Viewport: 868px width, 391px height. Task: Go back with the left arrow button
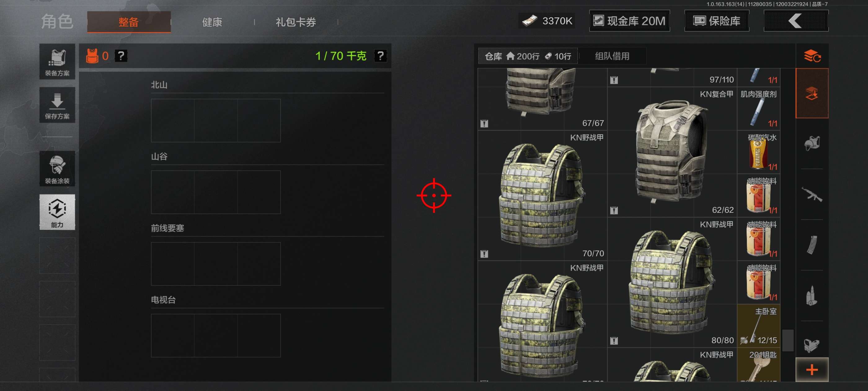795,21
